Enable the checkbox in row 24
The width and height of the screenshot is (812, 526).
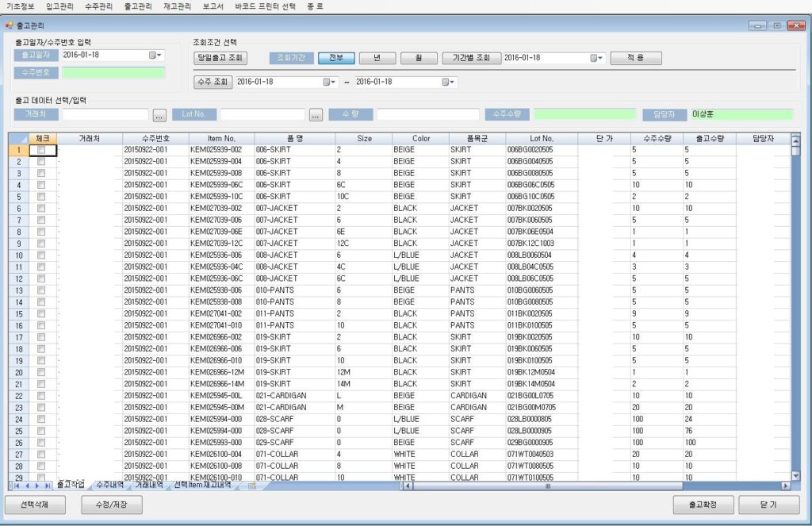(41, 419)
